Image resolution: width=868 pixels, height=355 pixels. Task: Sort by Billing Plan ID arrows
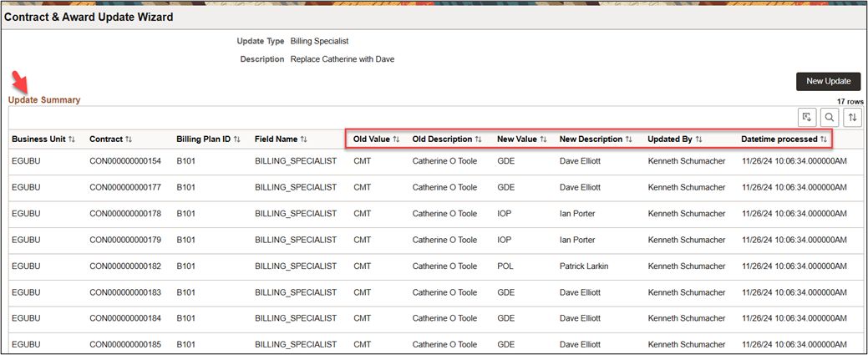[236, 139]
